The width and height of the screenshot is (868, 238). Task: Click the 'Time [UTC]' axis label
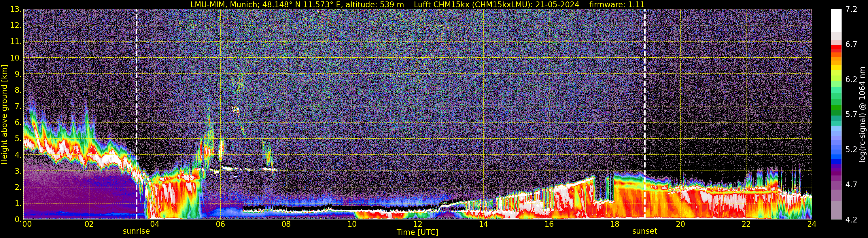point(417,232)
